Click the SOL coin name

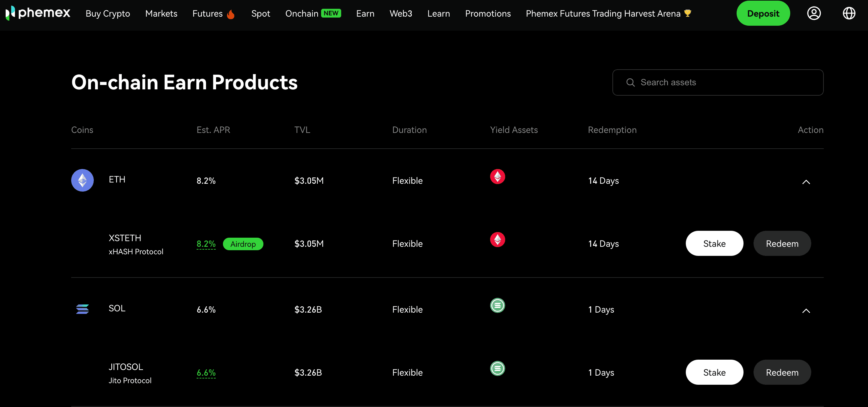[x=117, y=308]
